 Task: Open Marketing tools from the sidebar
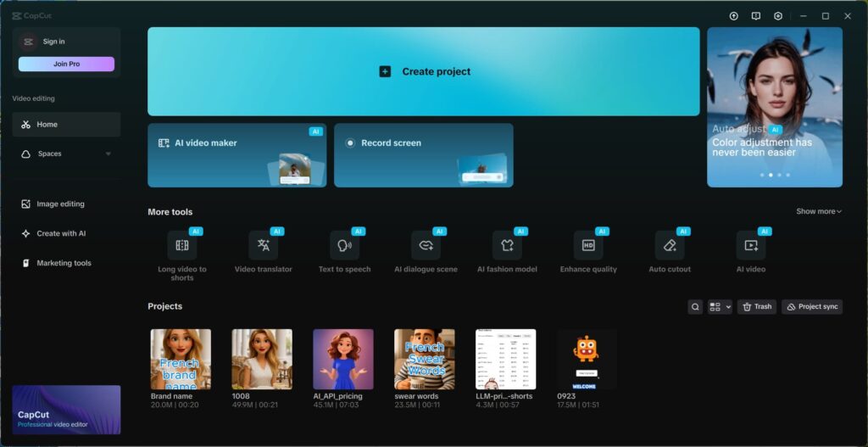pos(64,263)
